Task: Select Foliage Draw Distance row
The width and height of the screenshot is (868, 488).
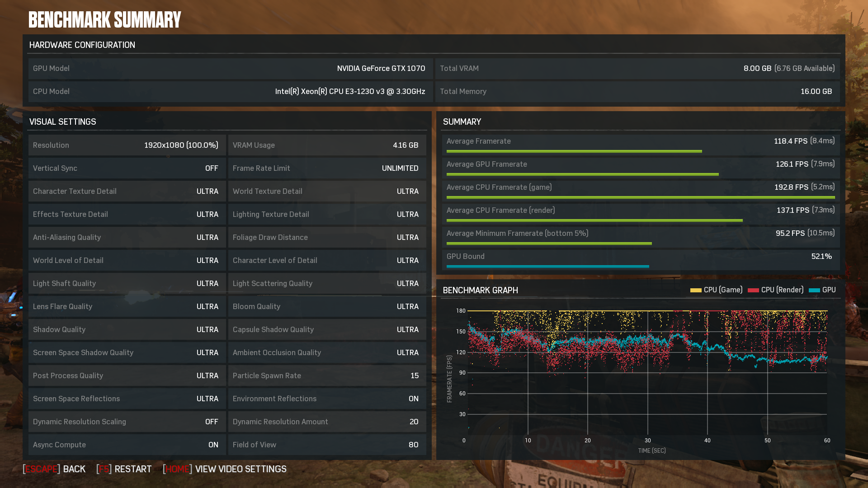Action: pyautogui.click(x=327, y=238)
